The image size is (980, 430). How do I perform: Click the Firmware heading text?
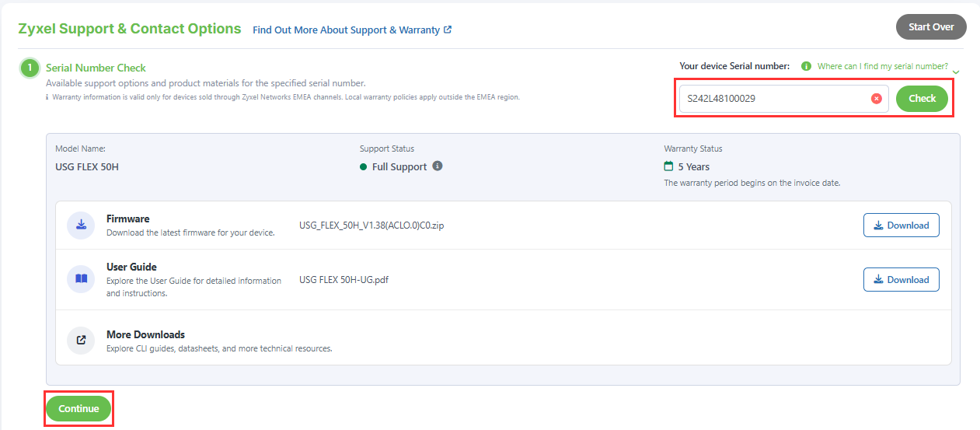pyautogui.click(x=127, y=219)
